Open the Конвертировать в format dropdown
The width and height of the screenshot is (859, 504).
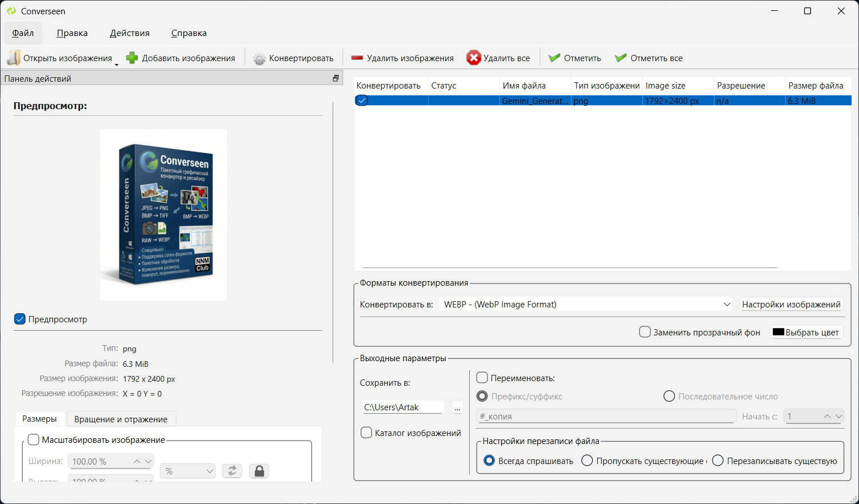coord(586,305)
